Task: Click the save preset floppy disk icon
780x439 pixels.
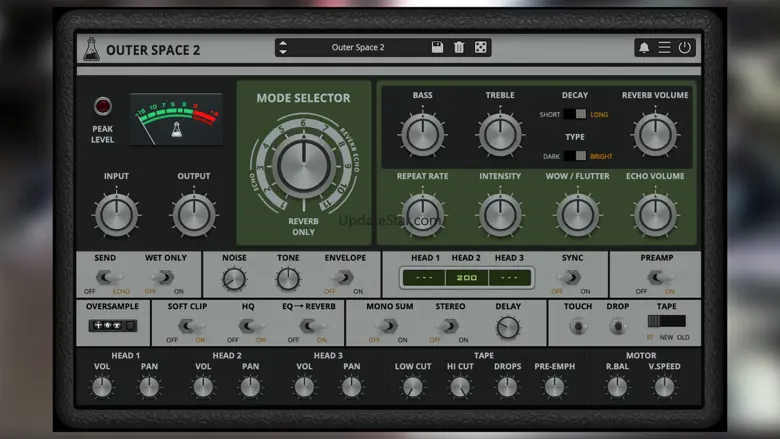Action: 437,47
